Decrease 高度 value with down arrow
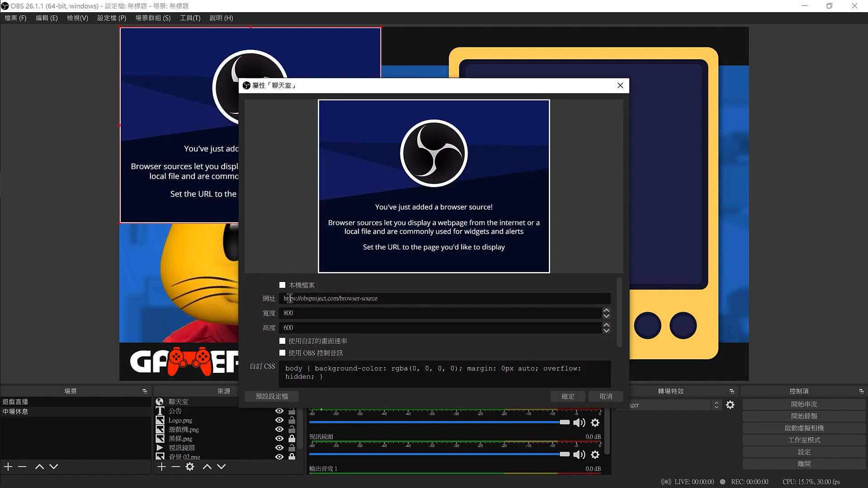 coord(606,330)
